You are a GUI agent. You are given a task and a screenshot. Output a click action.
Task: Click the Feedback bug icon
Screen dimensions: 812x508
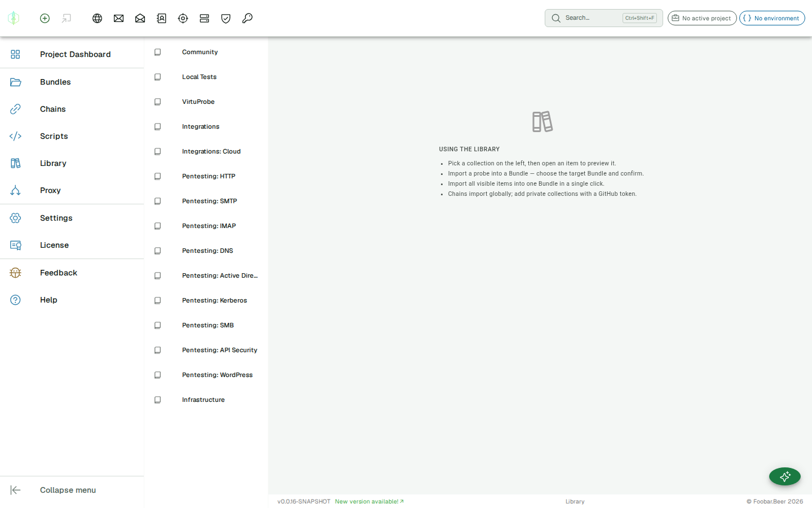[x=15, y=273]
